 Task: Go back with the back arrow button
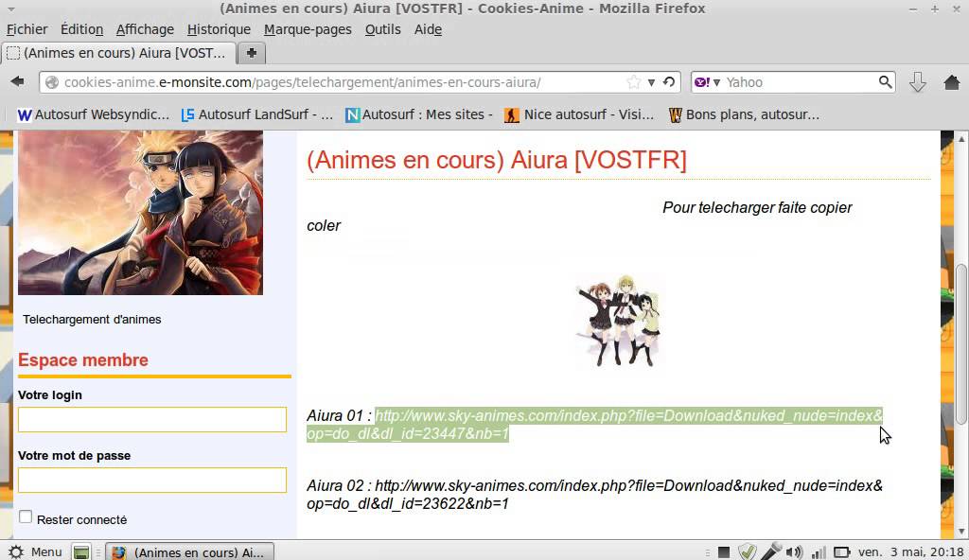[x=17, y=81]
